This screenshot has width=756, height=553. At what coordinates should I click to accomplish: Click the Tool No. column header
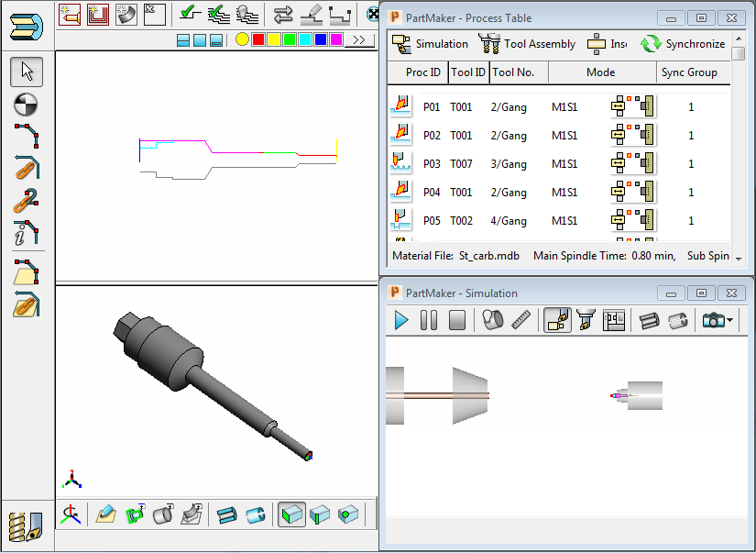click(x=519, y=72)
